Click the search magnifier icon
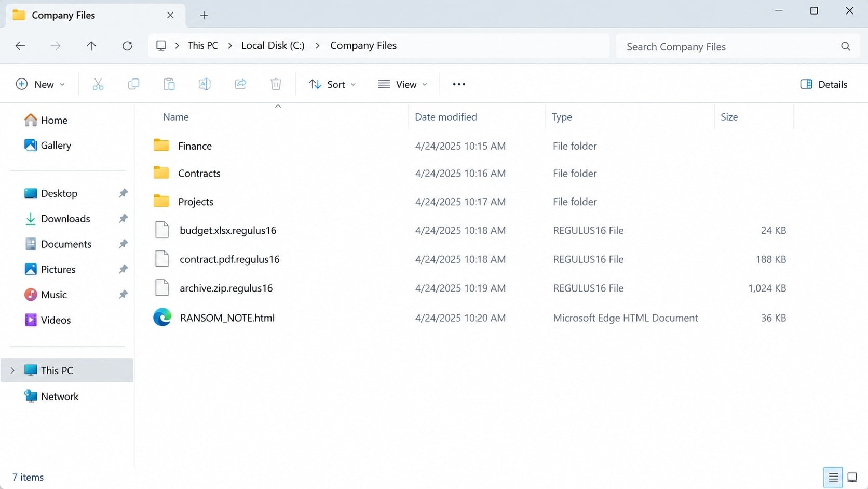The image size is (868, 489). click(x=846, y=46)
